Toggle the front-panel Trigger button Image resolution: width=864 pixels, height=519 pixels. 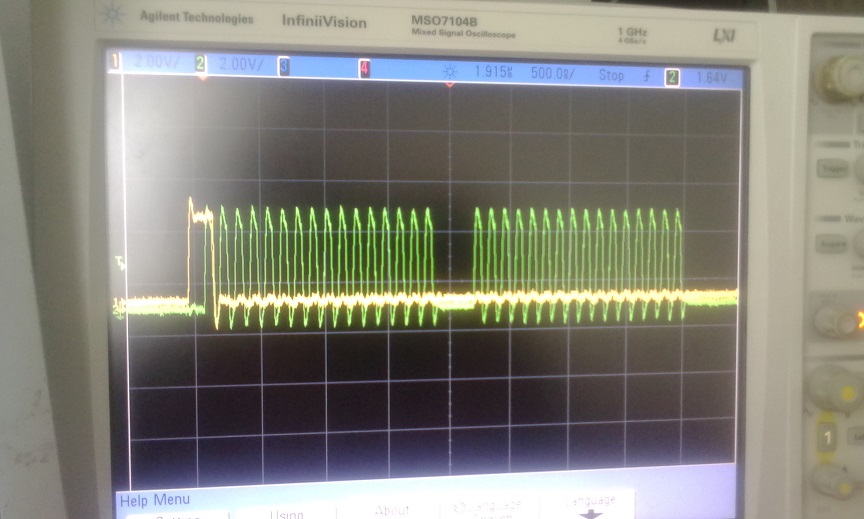(x=831, y=169)
